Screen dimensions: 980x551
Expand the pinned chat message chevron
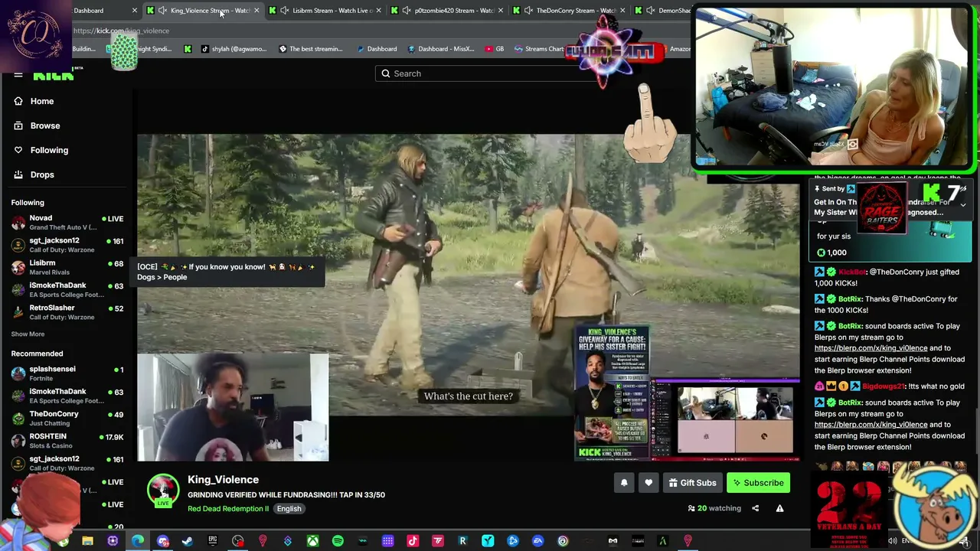(963, 205)
